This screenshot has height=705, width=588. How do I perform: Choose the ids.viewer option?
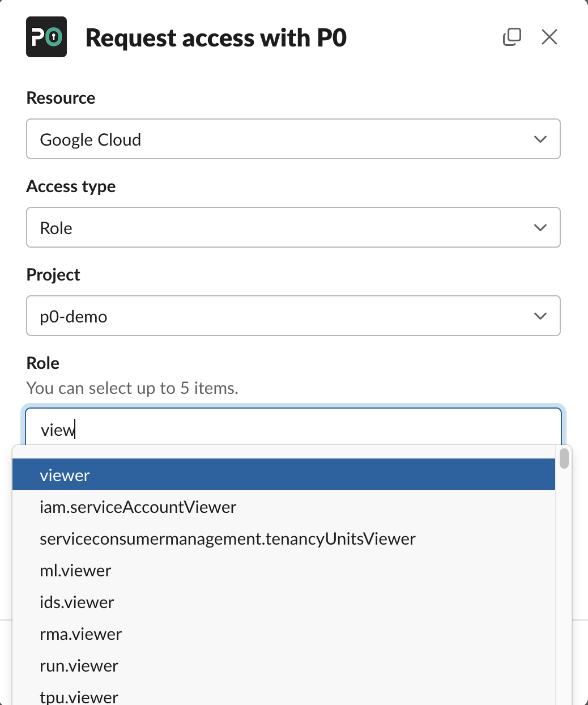(77, 602)
